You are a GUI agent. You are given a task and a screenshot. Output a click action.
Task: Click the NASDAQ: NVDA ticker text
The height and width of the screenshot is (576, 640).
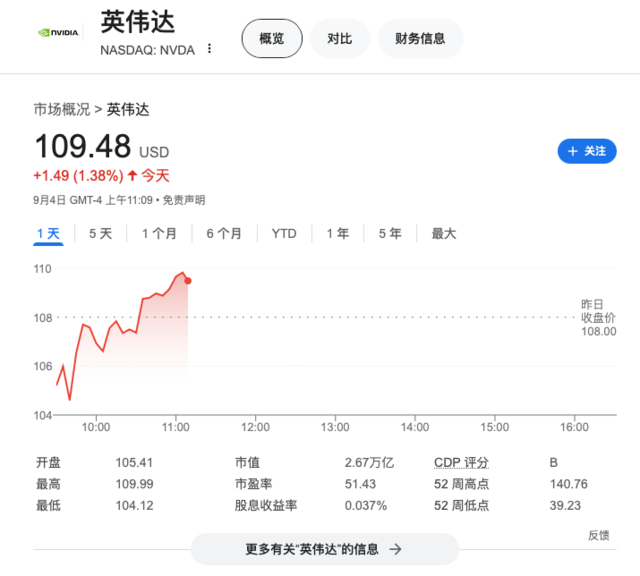[147, 50]
